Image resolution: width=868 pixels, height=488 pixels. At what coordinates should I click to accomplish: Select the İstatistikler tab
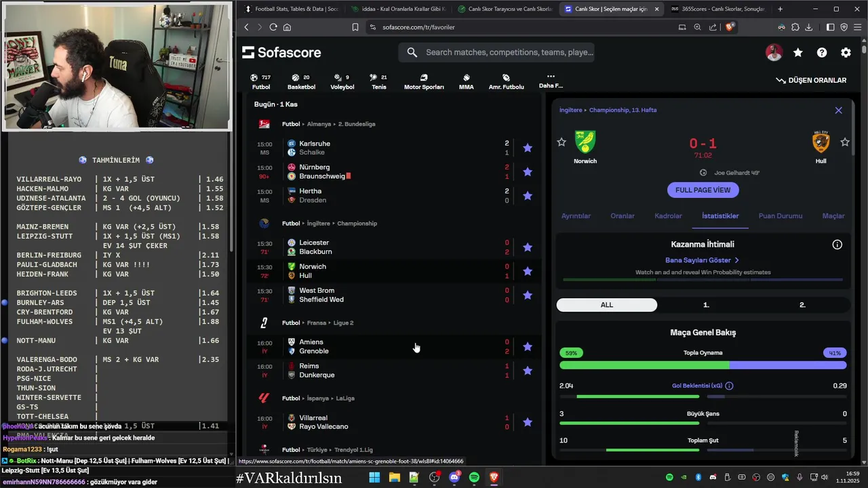720,216
